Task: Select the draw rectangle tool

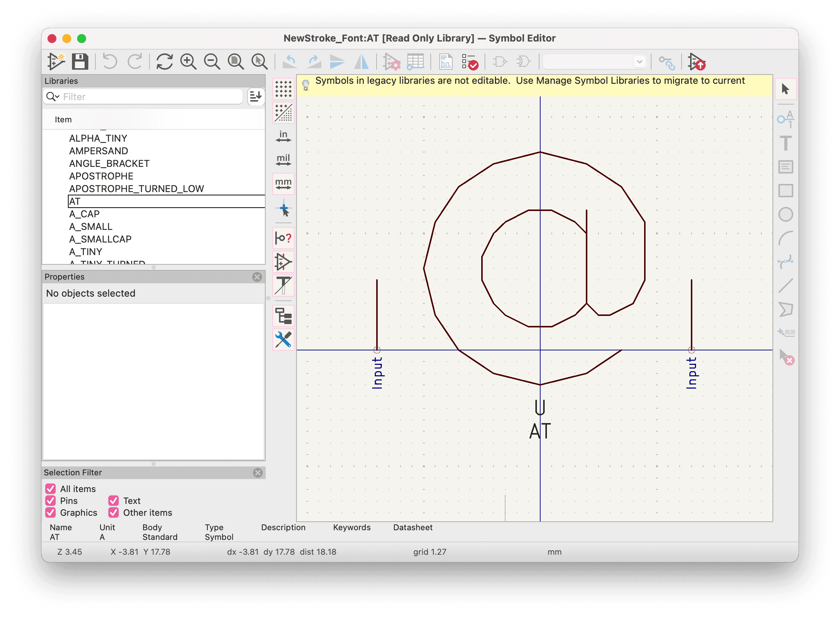Action: coord(785,191)
